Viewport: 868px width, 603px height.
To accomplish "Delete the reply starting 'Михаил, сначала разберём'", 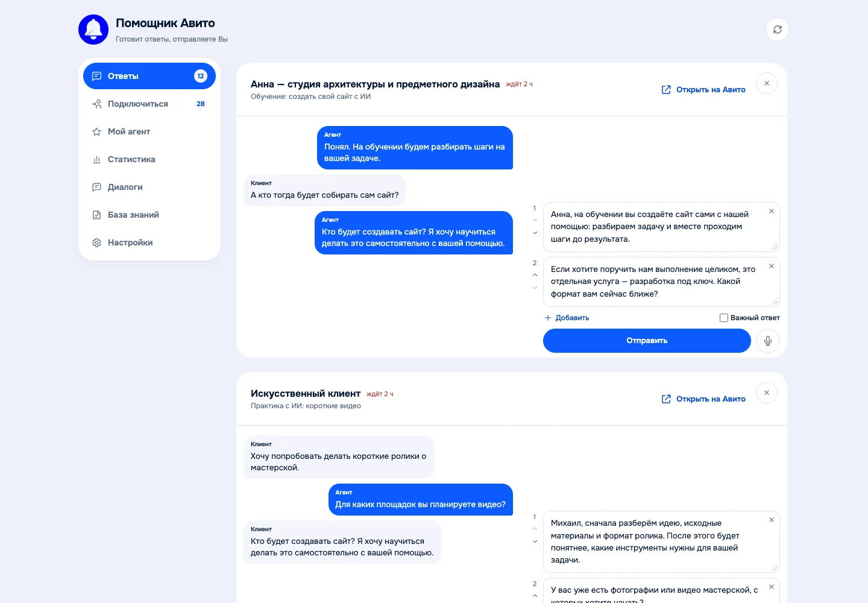I will (772, 520).
